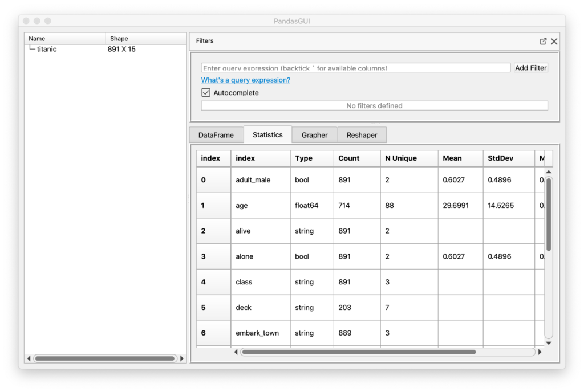The width and height of the screenshot is (584, 392).
Task: Toggle the Autocomplete checkbox
Action: [206, 93]
